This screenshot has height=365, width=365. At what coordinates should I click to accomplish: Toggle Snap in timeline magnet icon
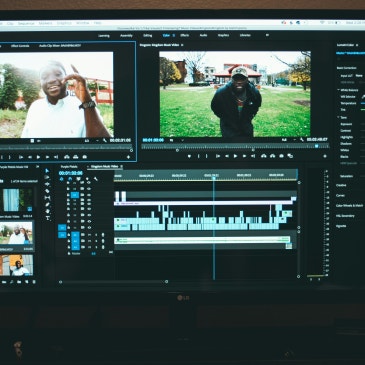pos(70,179)
